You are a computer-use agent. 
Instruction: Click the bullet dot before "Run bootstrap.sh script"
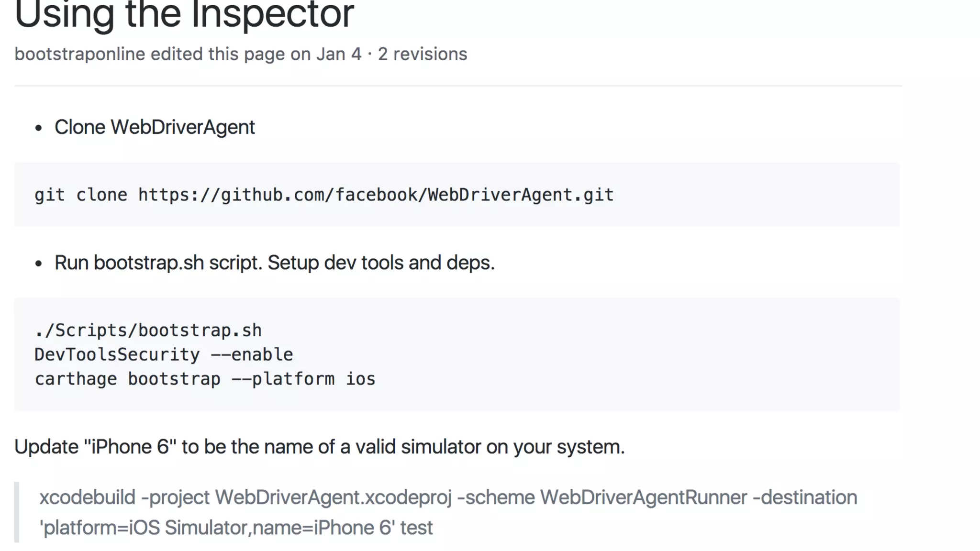pyautogui.click(x=39, y=264)
